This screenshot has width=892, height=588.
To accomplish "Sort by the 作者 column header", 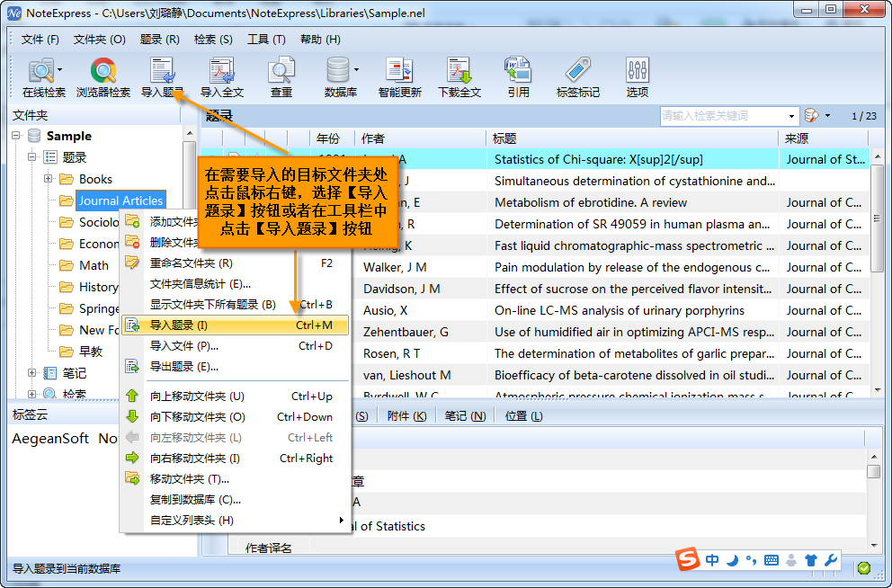I will (420, 138).
